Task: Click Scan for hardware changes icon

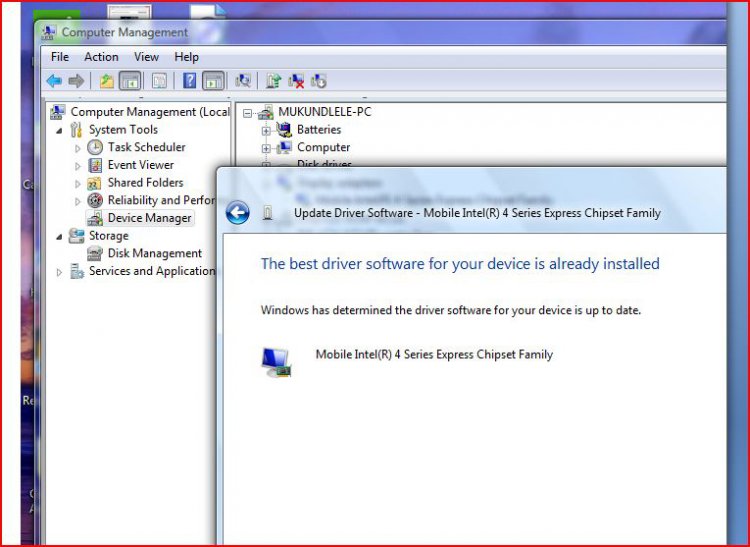Action: pyautogui.click(x=243, y=81)
